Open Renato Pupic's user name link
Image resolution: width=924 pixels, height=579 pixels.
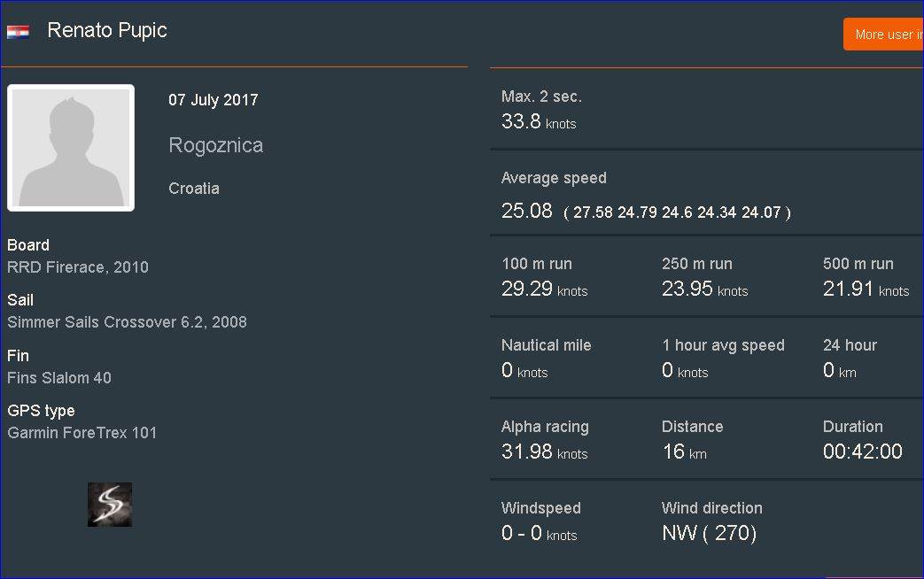pyautogui.click(x=107, y=30)
